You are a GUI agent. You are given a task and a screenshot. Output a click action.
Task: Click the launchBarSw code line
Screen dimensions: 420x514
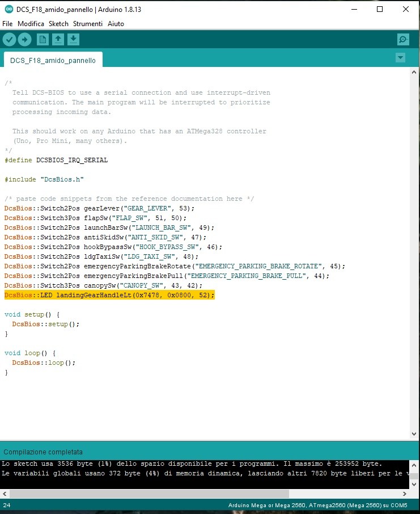tap(109, 227)
